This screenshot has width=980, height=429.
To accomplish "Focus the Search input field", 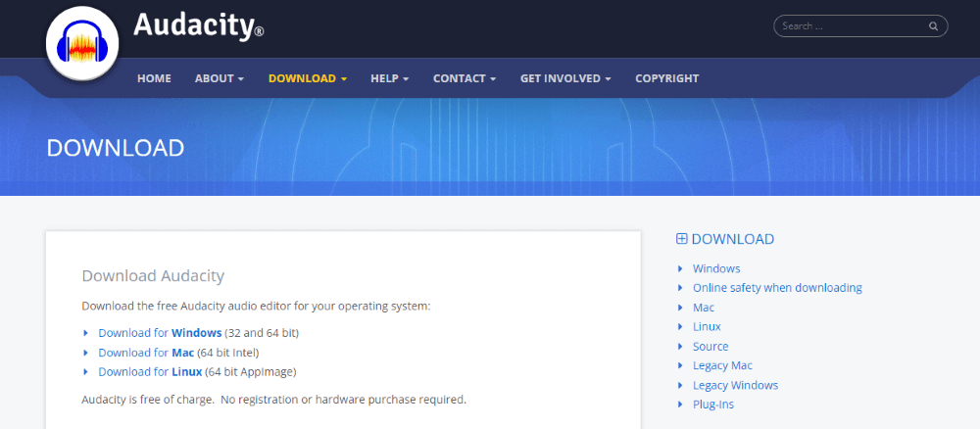I will click(x=860, y=26).
